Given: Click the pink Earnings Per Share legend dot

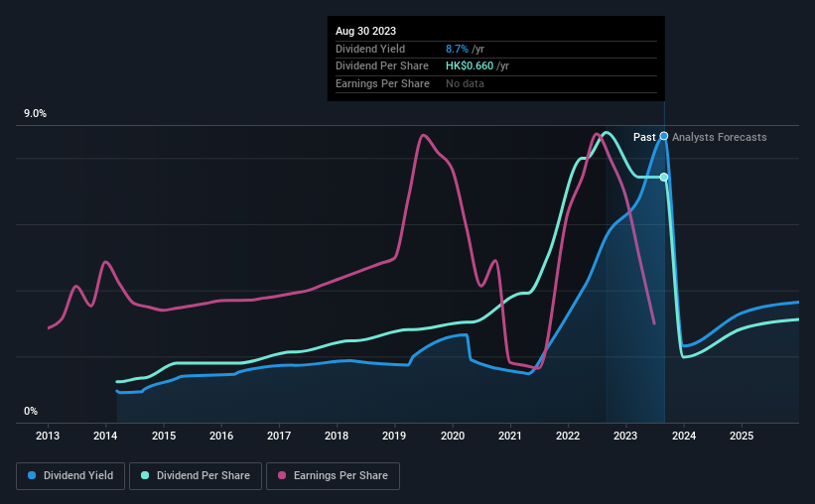Looking at the screenshot, I should pyautogui.click(x=282, y=475).
